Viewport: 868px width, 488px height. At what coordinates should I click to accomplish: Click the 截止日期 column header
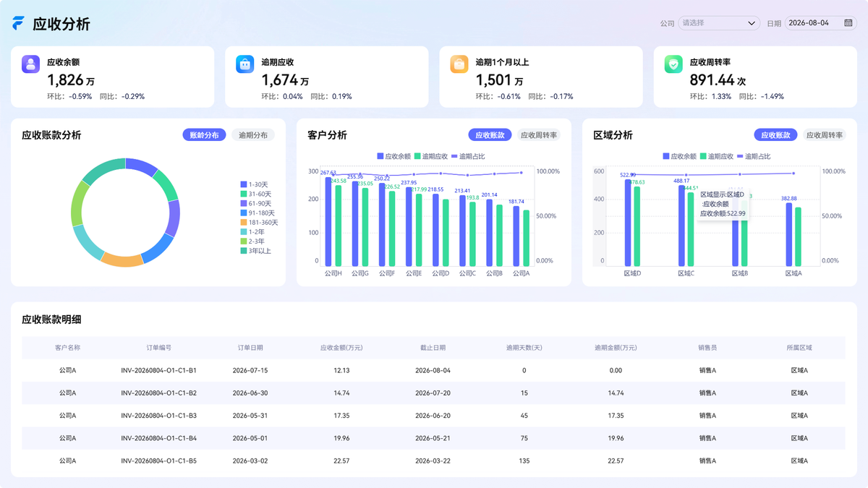tap(433, 348)
